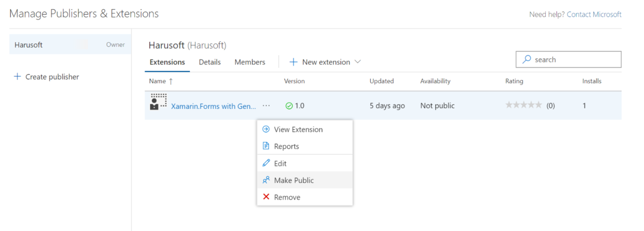The image size is (644, 231).
Task: Select the Harusoft publisher in the sidebar
Action: click(x=29, y=45)
